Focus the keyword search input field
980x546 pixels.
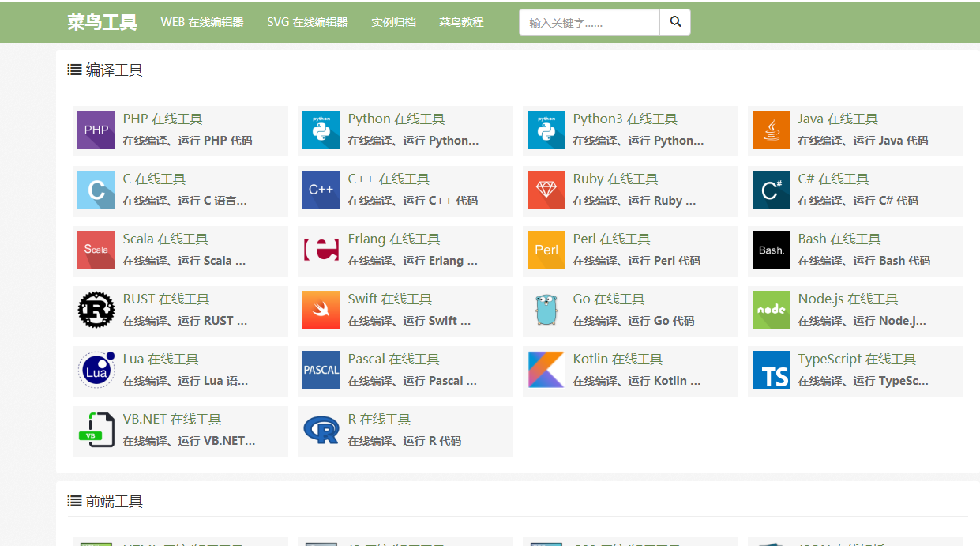[x=589, y=22]
